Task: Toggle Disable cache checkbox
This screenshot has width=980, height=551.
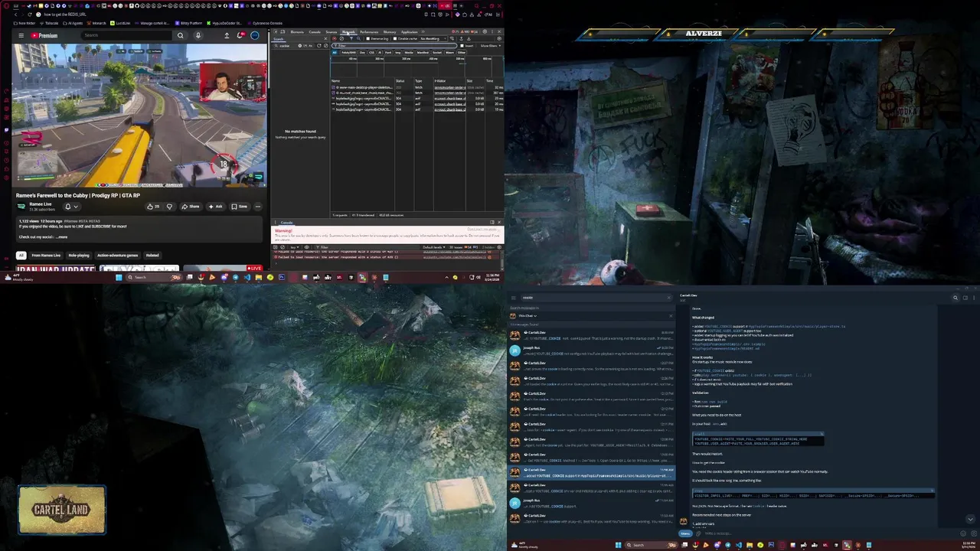Action: click(395, 39)
